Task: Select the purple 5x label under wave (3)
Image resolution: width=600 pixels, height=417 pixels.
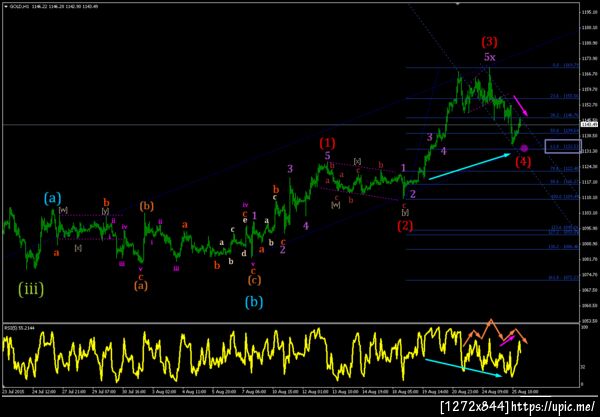Action: (489, 57)
